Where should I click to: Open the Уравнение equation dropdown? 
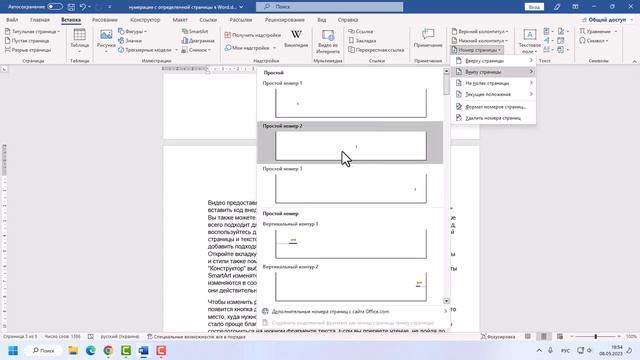click(598, 31)
